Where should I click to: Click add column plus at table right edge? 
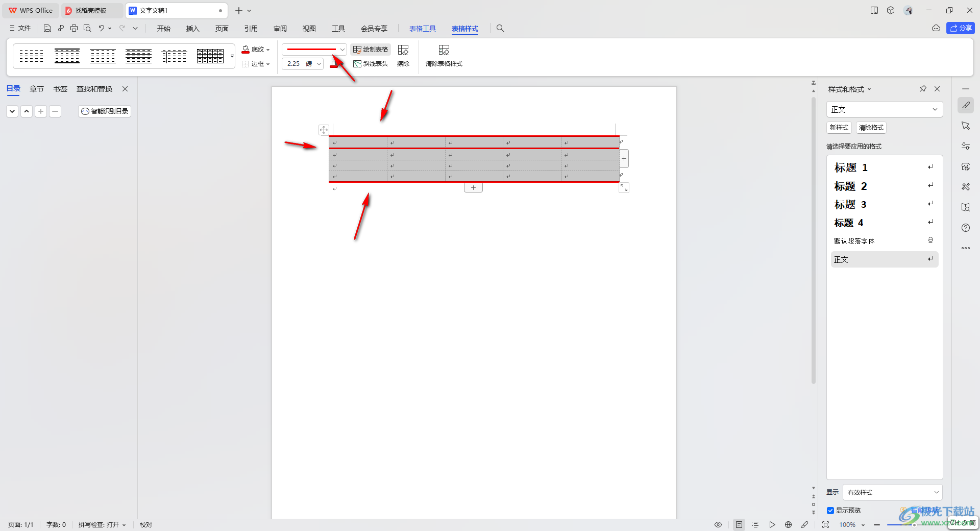[624, 158]
